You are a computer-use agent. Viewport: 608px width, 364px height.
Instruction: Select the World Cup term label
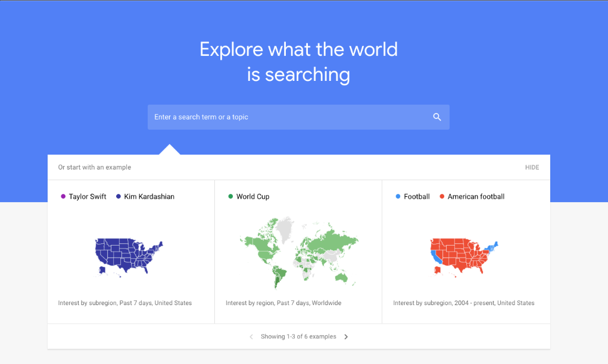point(253,197)
